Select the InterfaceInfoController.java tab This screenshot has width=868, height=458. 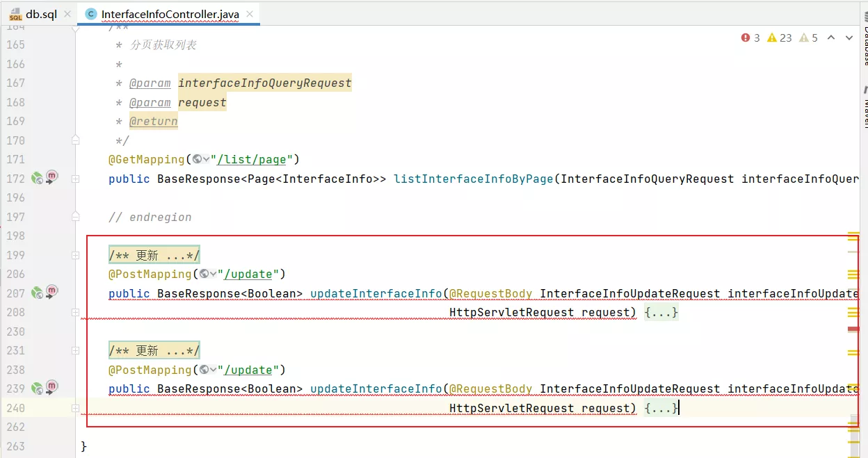click(168, 15)
